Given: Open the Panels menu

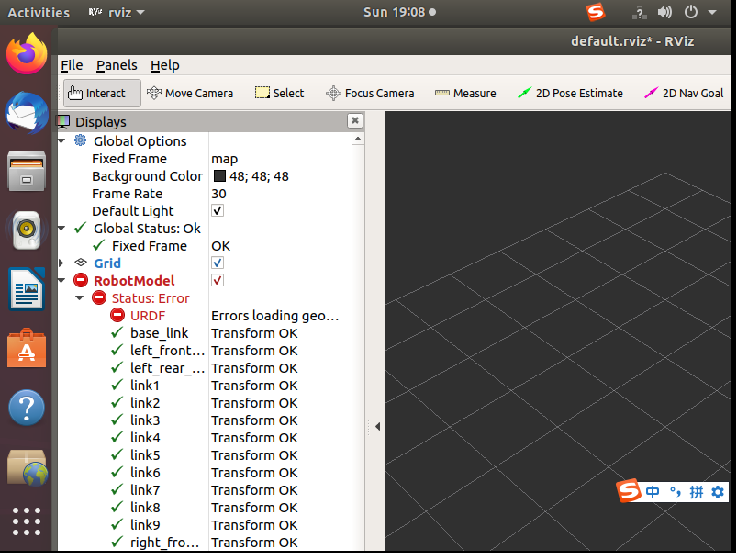Looking at the screenshot, I should (117, 65).
